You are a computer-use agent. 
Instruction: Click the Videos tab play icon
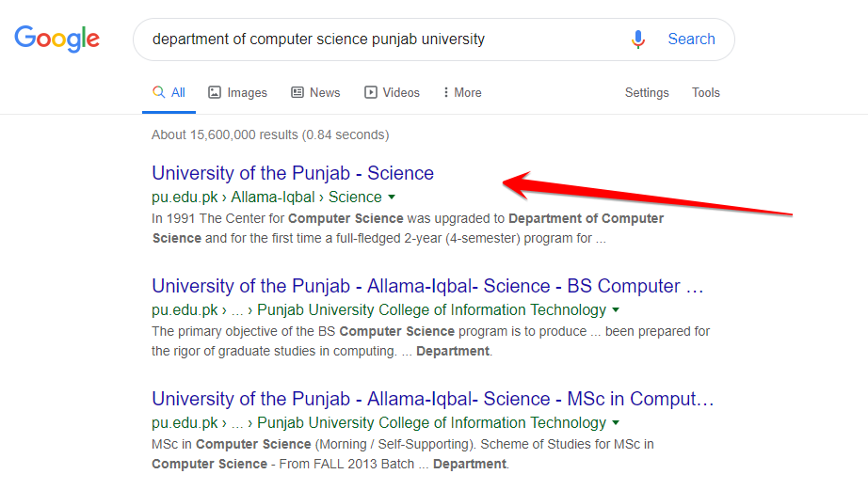[x=371, y=92]
